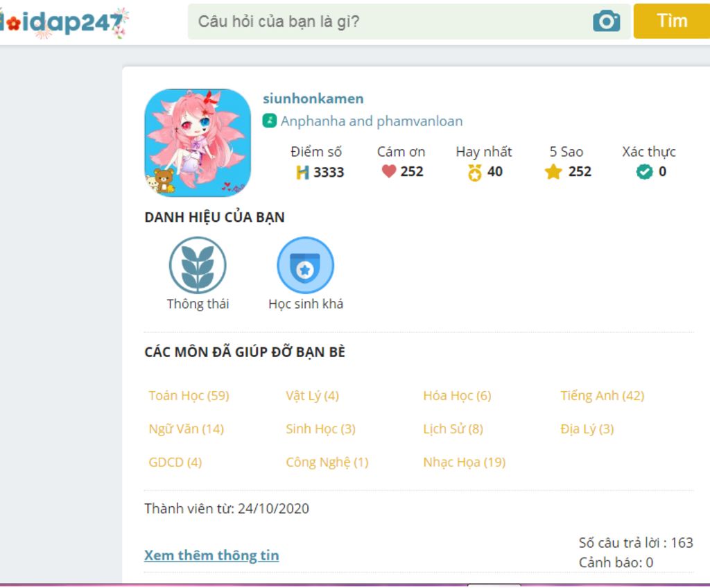Screen dimensions: 710x588
Task: Click the Thông thái badge label
Action: 198,304
